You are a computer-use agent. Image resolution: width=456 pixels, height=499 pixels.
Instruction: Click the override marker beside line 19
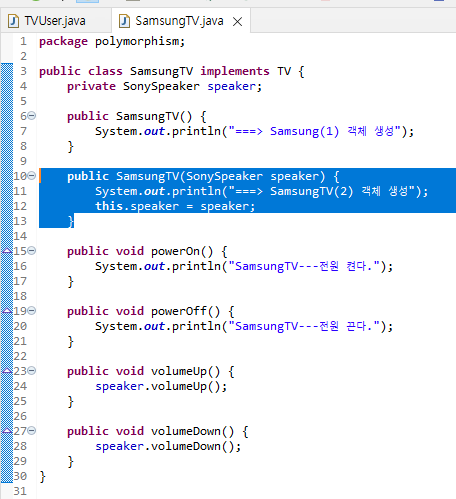click(x=7, y=311)
